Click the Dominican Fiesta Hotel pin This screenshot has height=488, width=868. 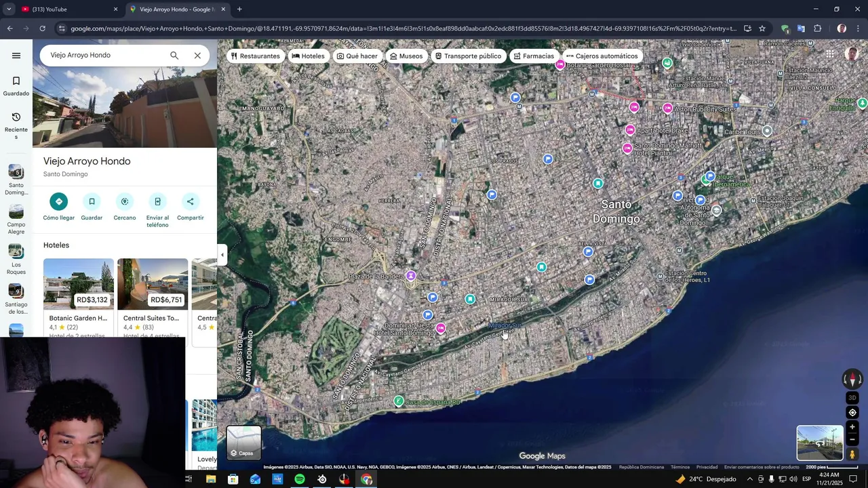coord(441,328)
